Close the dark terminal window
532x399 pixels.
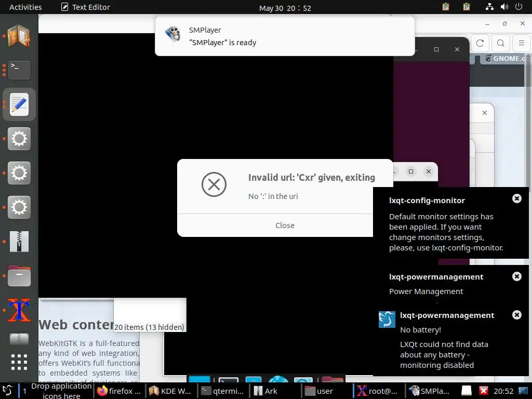pyautogui.click(x=457, y=49)
